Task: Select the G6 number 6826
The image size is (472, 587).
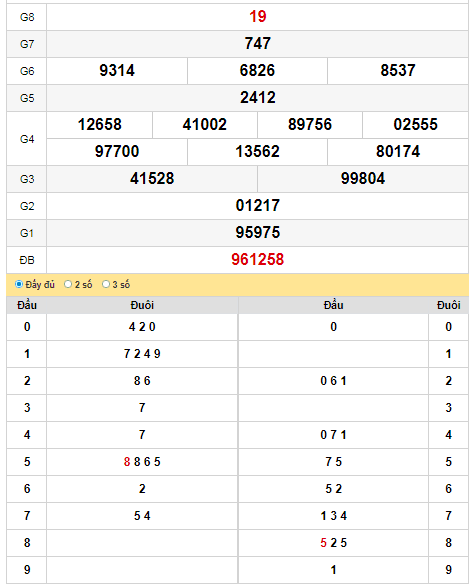Action: [257, 70]
